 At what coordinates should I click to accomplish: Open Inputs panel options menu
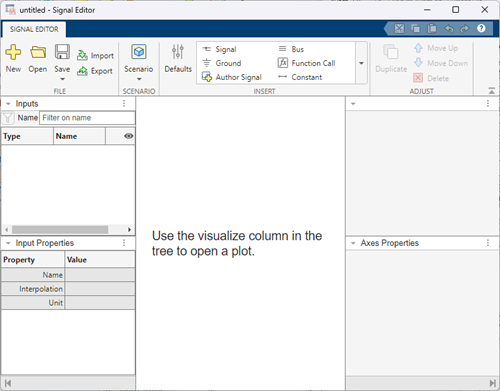pos(124,103)
